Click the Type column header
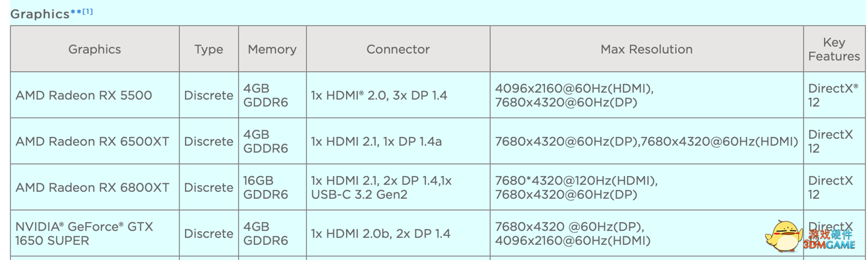The height and width of the screenshot is (260, 868). [x=209, y=49]
